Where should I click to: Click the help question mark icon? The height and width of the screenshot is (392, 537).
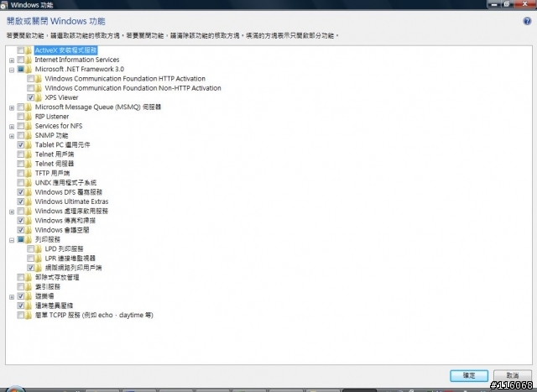click(527, 21)
